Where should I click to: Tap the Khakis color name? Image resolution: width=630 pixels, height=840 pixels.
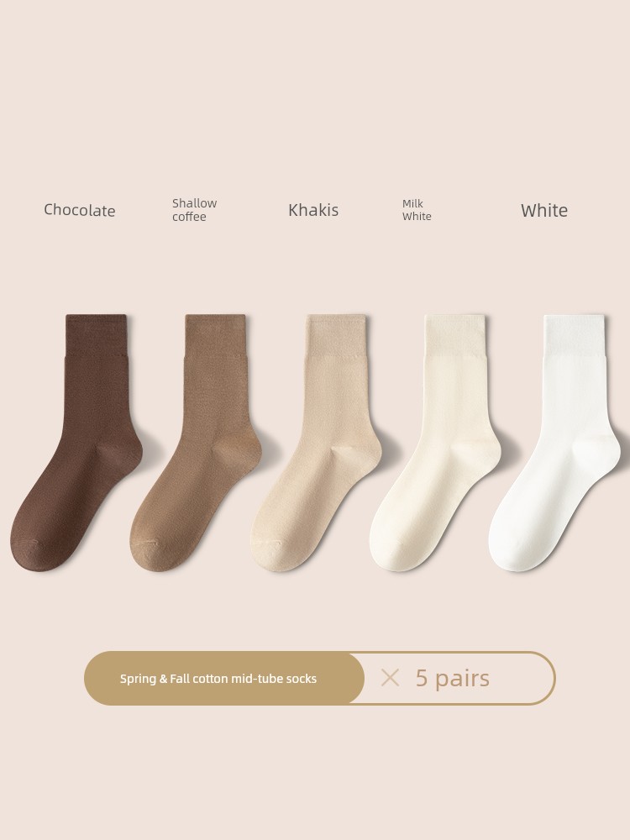coord(313,210)
